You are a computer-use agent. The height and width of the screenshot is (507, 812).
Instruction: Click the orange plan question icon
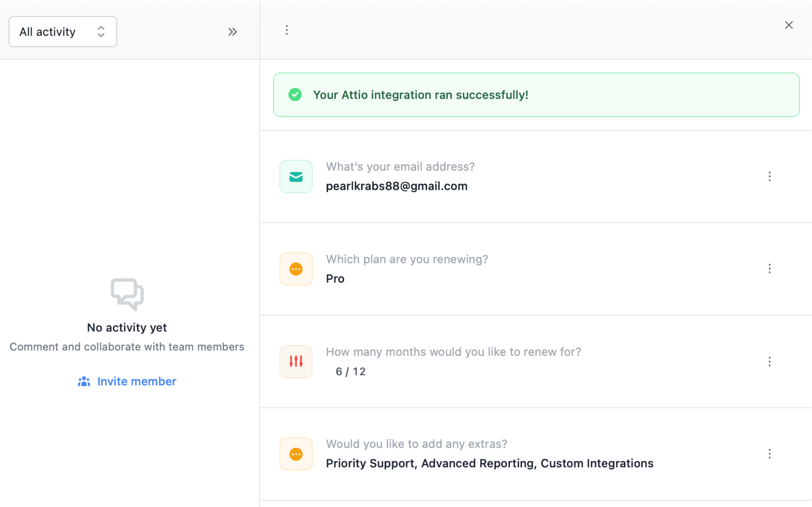pos(296,269)
